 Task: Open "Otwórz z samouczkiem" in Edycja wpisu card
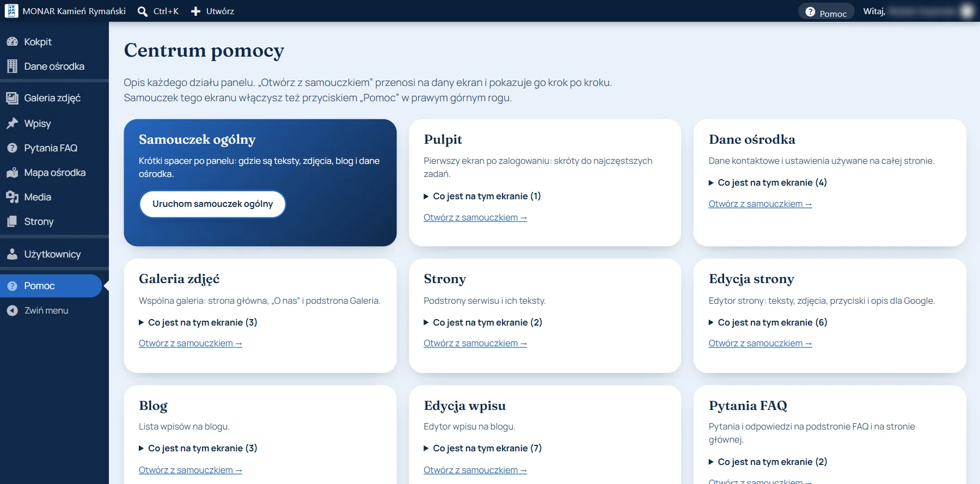[475, 470]
